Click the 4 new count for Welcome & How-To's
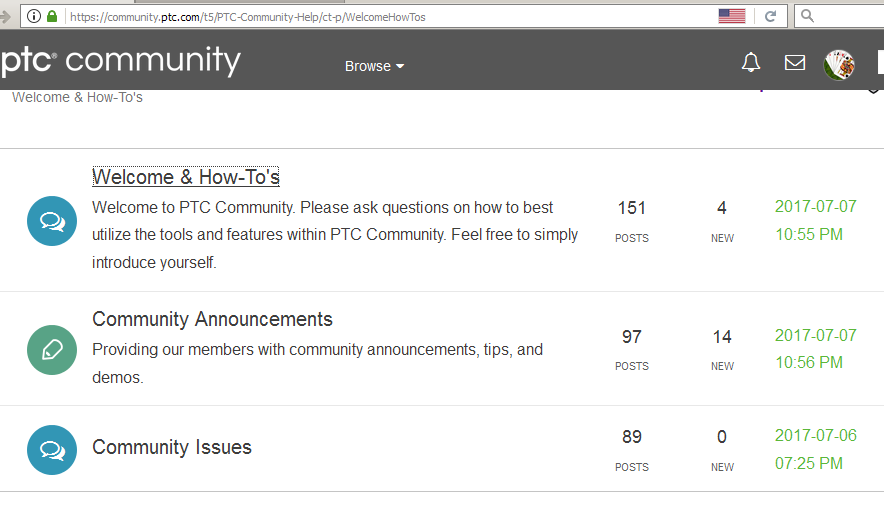884x509 pixels. coord(722,208)
